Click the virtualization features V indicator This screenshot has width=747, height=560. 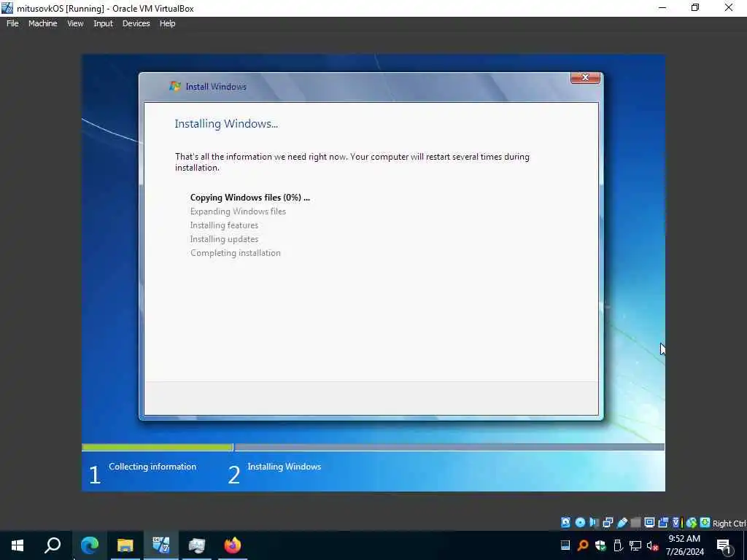pyautogui.click(x=677, y=522)
